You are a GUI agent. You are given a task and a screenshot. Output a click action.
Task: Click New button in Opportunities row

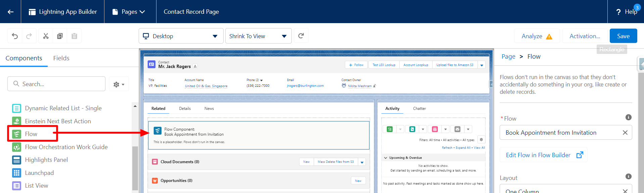pos(358,181)
